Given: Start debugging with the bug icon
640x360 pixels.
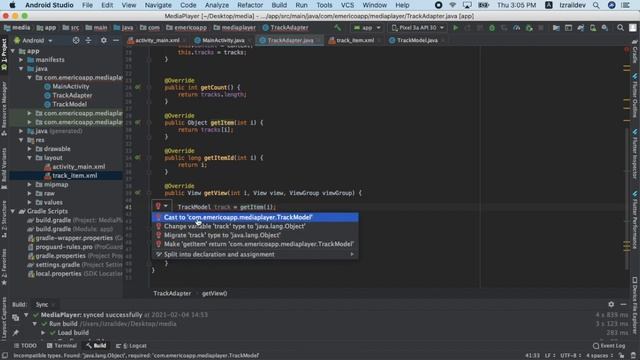Looking at the screenshot, I should 492,28.
